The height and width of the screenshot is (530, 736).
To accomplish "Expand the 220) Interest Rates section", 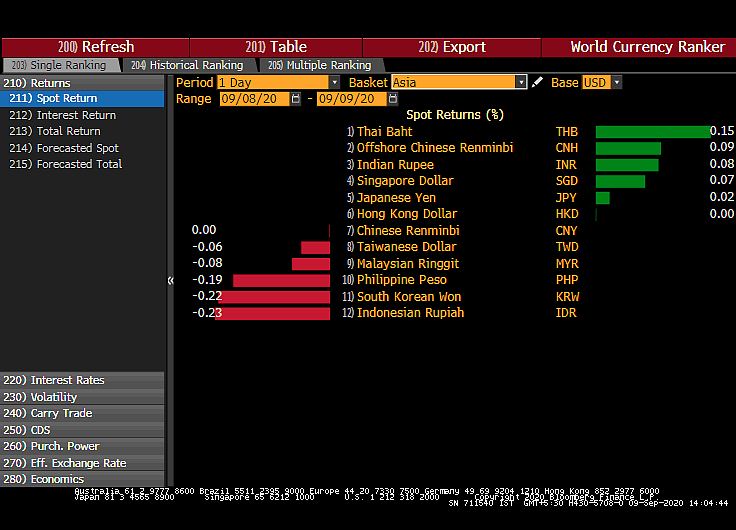I will click(x=82, y=380).
